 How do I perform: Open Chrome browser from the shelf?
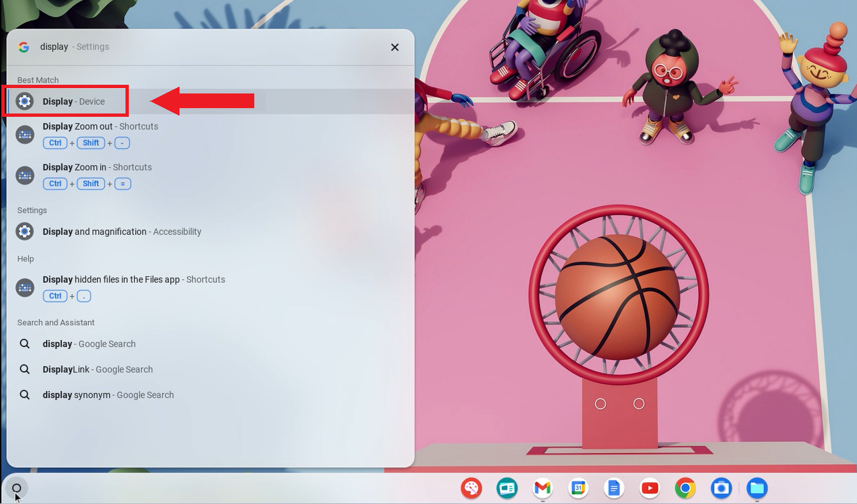click(x=685, y=489)
